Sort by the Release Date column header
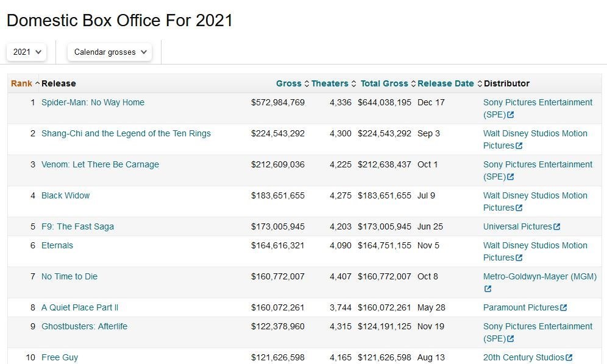This screenshot has width=607, height=364. click(x=445, y=84)
